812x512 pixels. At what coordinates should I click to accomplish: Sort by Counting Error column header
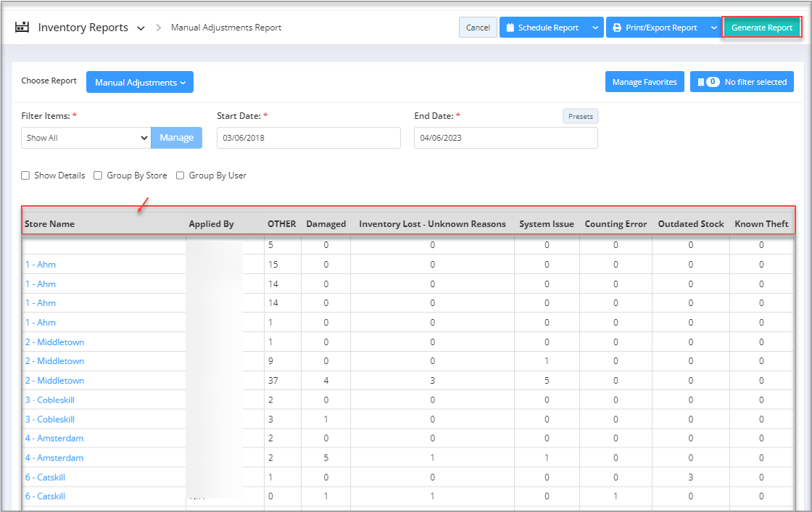[x=616, y=224]
